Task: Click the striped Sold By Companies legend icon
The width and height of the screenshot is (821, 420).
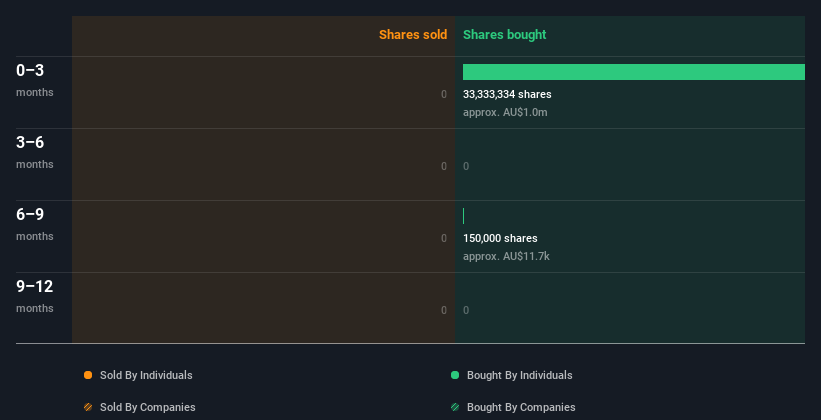Action: tap(88, 407)
